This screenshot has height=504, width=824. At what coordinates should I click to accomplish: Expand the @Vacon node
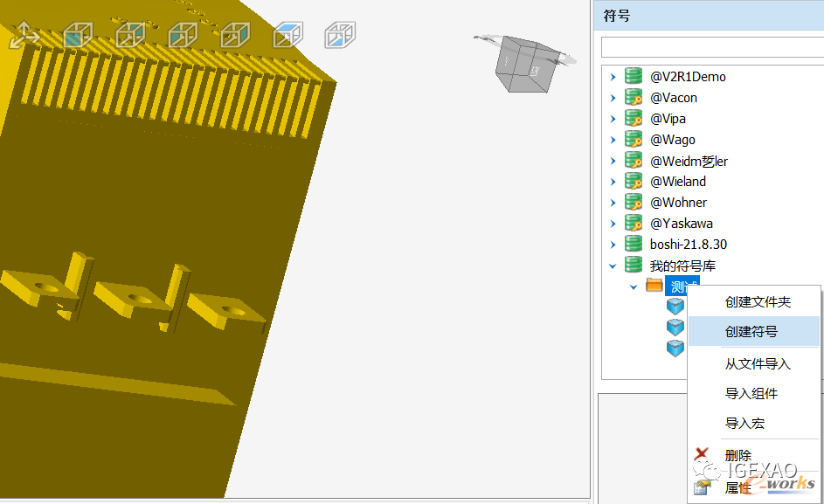pyautogui.click(x=613, y=98)
